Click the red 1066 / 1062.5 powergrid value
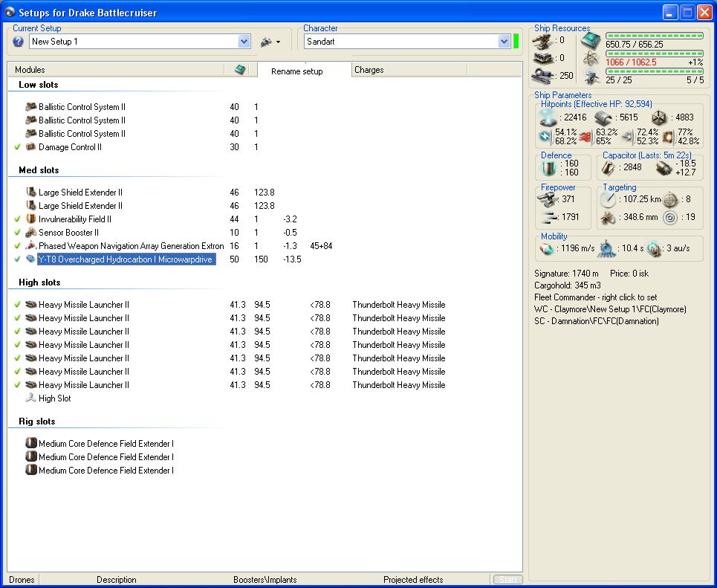The height and width of the screenshot is (588, 717). [x=631, y=62]
